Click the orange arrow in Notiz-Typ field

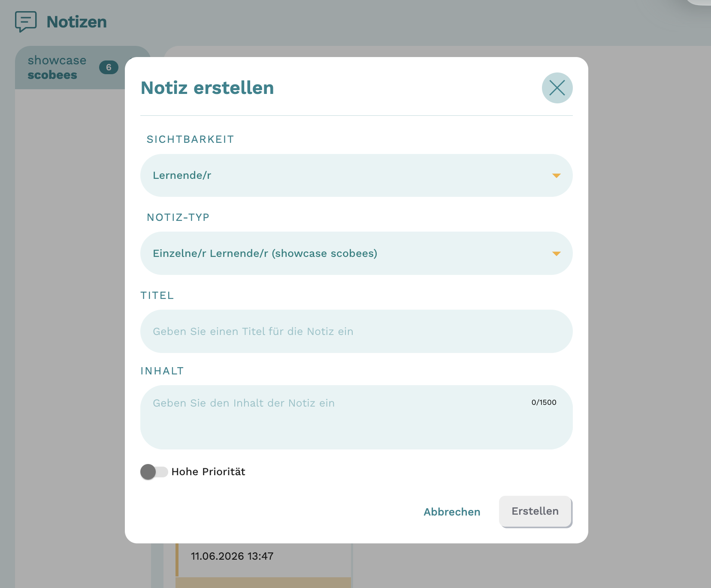click(x=556, y=254)
